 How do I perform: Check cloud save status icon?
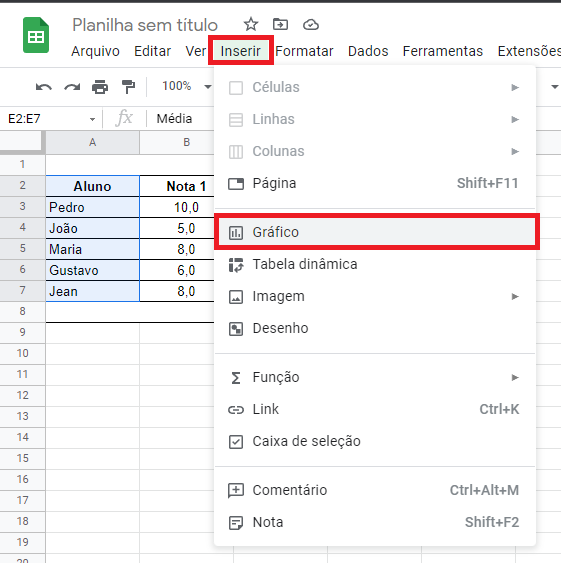point(311,24)
